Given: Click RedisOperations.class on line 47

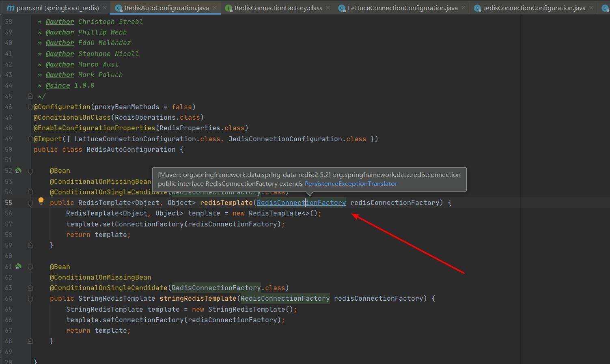Looking at the screenshot, I should [x=157, y=117].
